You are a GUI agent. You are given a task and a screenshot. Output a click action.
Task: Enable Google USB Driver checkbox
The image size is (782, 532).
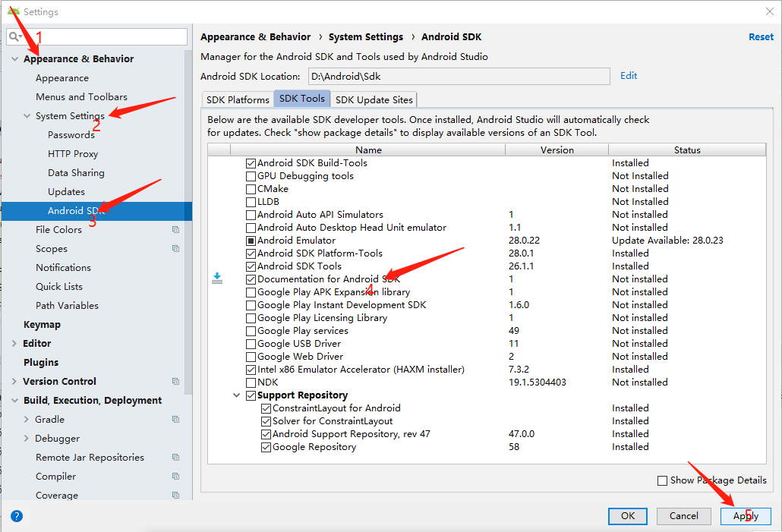tap(251, 344)
